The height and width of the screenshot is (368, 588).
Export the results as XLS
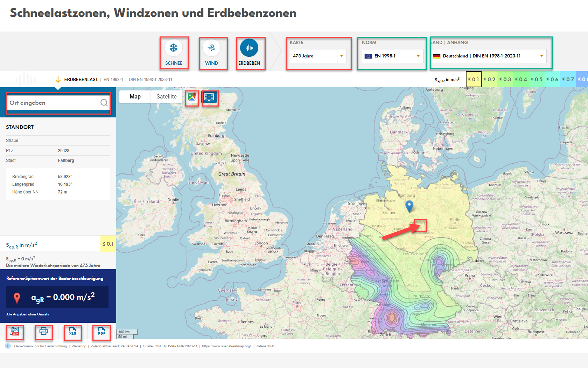click(x=73, y=333)
